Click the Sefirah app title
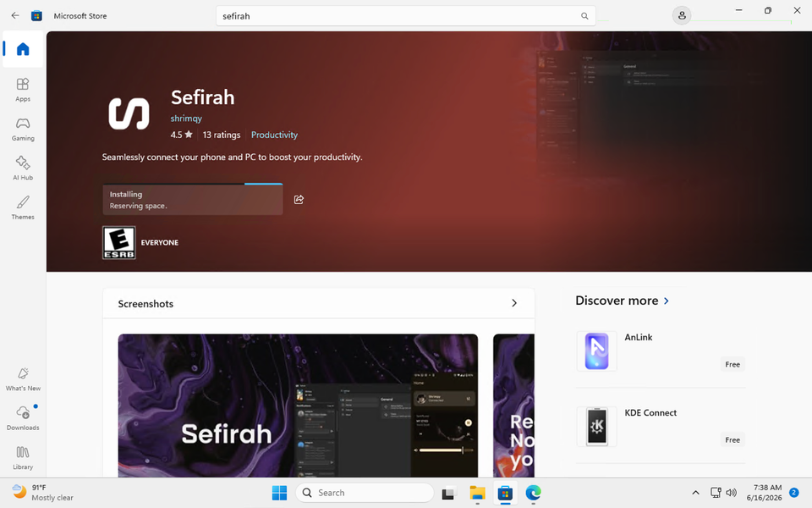 tap(202, 97)
